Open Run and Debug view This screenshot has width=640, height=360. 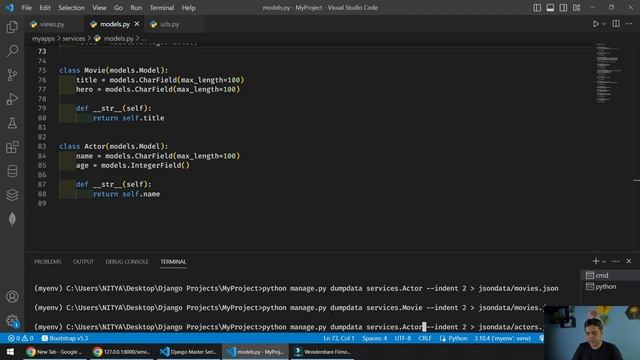pos(12,99)
